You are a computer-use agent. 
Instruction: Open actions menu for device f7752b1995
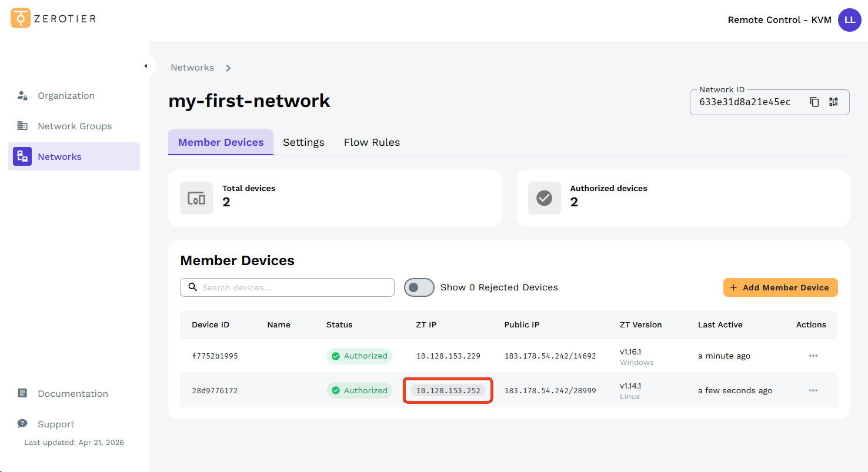tap(813, 356)
